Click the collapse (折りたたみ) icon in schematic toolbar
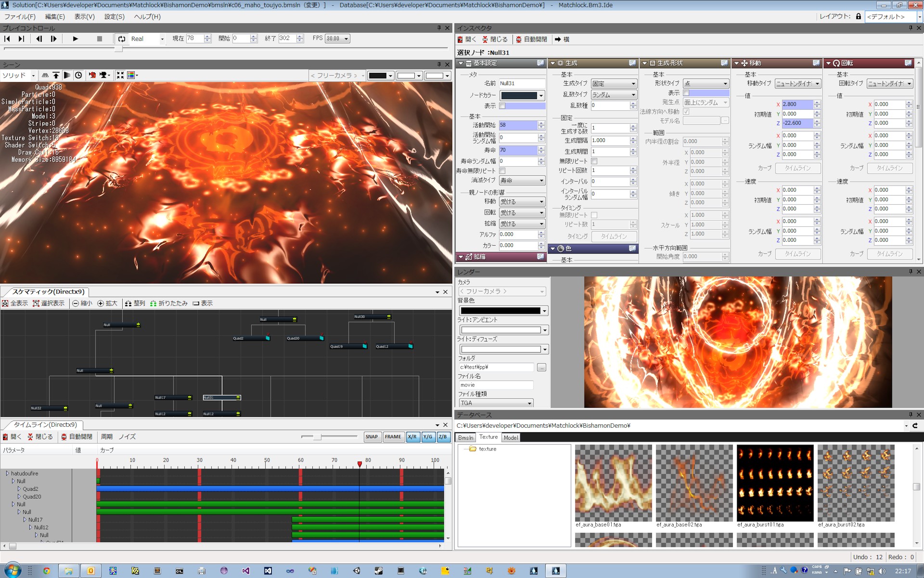This screenshot has width=924, height=578. pyautogui.click(x=153, y=303)
